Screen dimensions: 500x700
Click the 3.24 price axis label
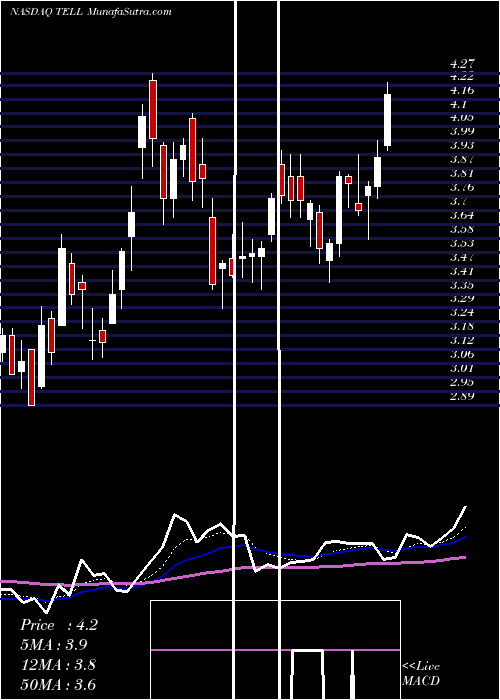point(462,312)
